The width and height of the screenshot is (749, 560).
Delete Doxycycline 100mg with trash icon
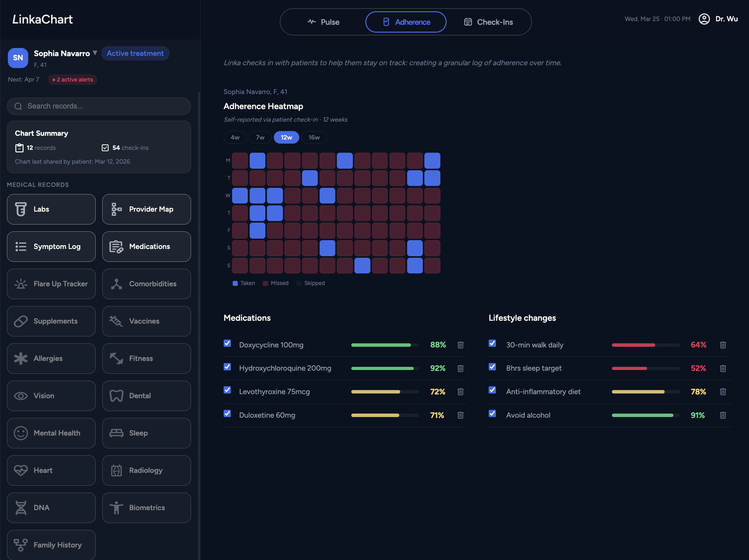[x=460, y=345]
